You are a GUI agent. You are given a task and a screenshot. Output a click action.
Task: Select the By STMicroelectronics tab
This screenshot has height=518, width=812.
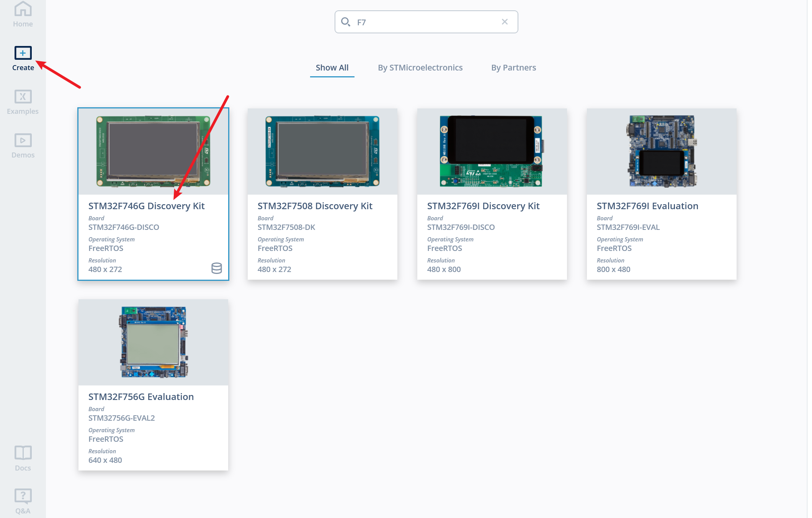click(x=420, y=68)
